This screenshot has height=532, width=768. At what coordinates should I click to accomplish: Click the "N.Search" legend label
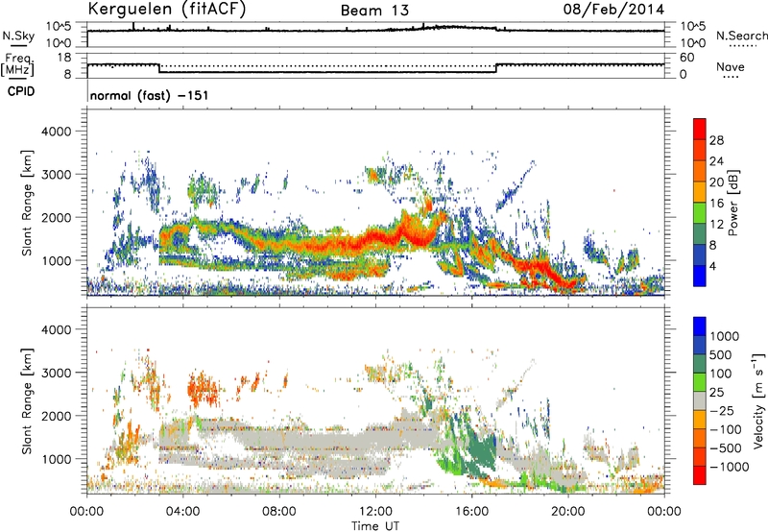point(741,36)
